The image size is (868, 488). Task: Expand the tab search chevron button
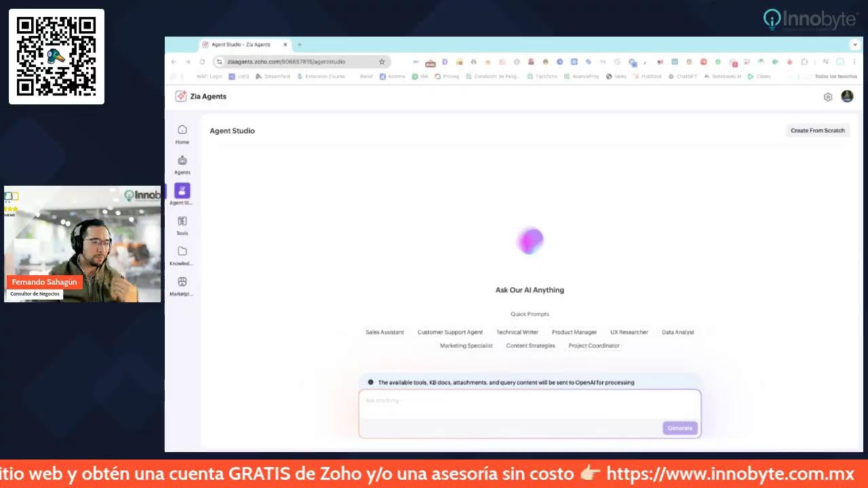pos(854,45)
